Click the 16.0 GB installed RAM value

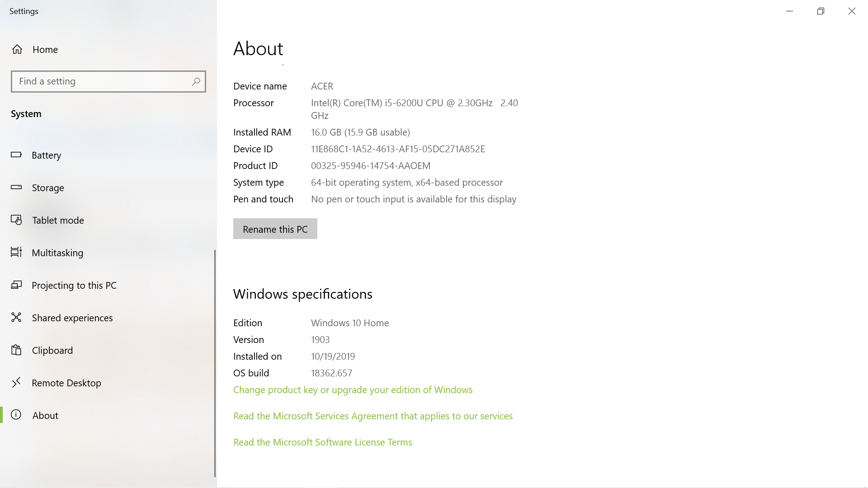(360, 132)
